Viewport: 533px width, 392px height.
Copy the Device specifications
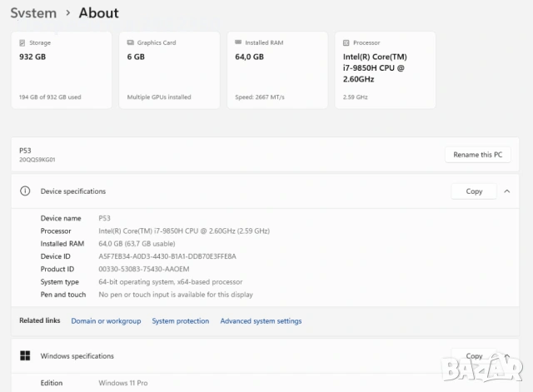(x=474, y=191)
